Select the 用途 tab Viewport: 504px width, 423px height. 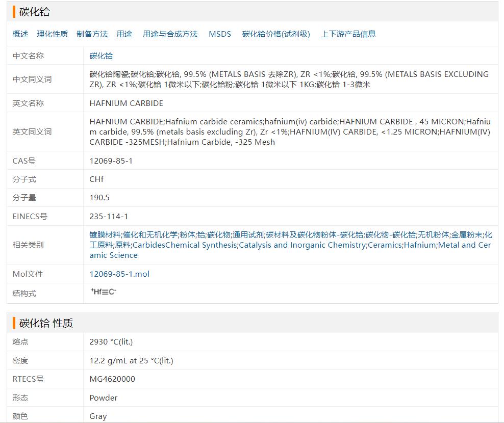point(124,34)
